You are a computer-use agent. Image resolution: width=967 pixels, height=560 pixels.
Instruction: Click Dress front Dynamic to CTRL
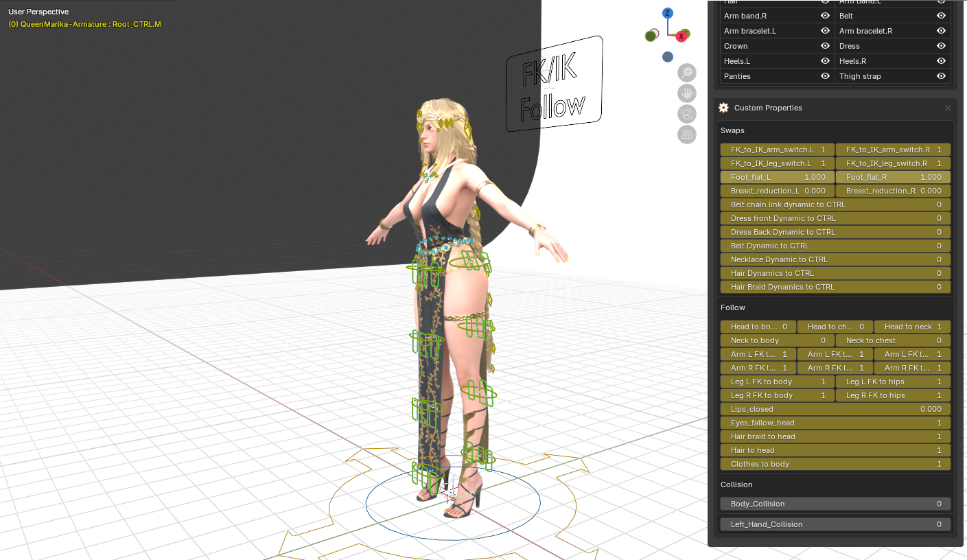(x=835, y=218)
